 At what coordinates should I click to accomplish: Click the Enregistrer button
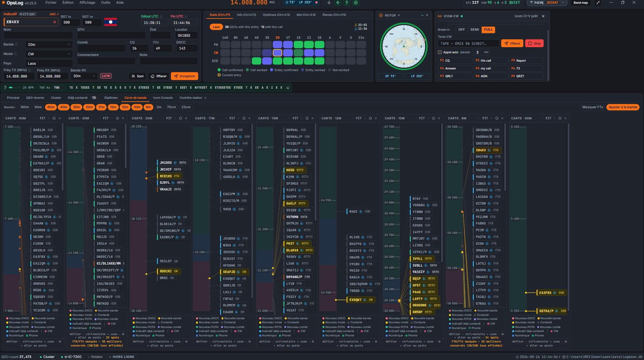(184, 76)
